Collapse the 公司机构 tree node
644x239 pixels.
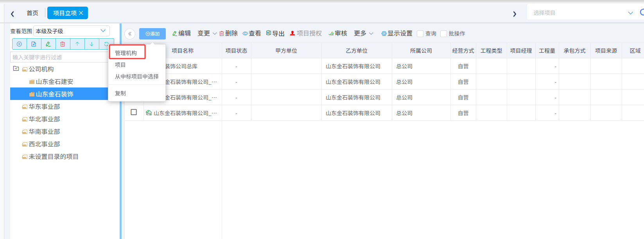click(16, 69)
